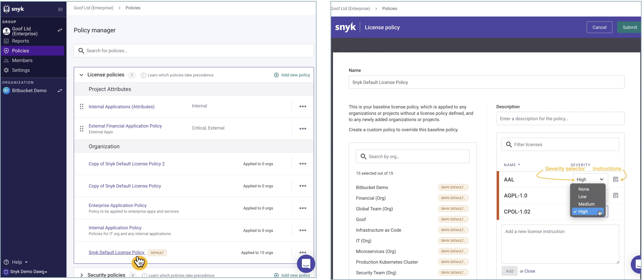Open three-dot menu for Internal Applications (Attributes)

click(x=303, y=107)
